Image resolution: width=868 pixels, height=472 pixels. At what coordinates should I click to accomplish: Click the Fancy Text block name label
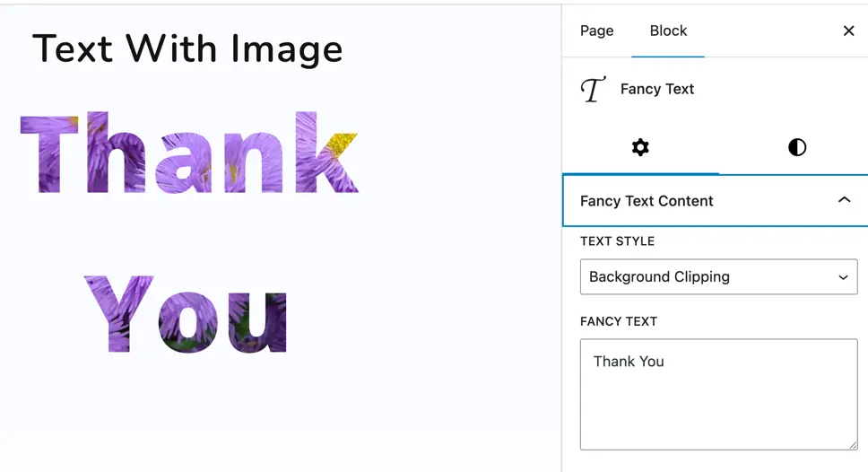[x=657, y=89]
